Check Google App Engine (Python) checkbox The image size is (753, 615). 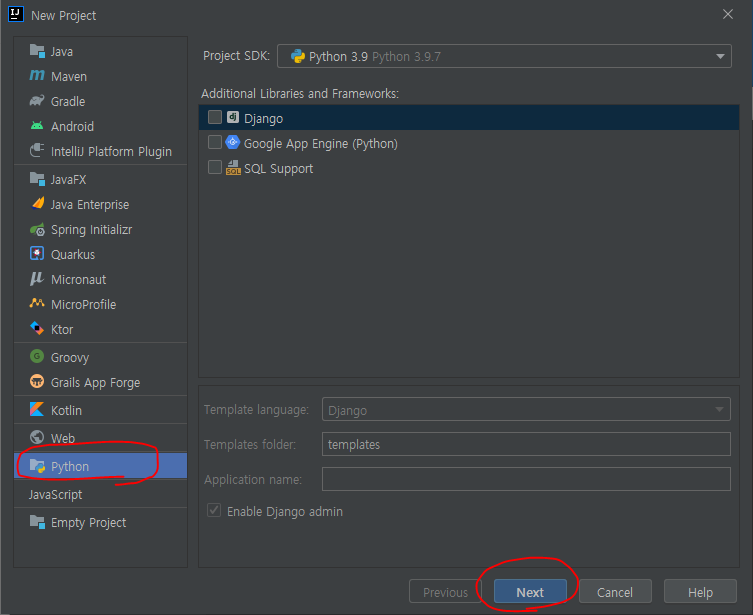215,142
